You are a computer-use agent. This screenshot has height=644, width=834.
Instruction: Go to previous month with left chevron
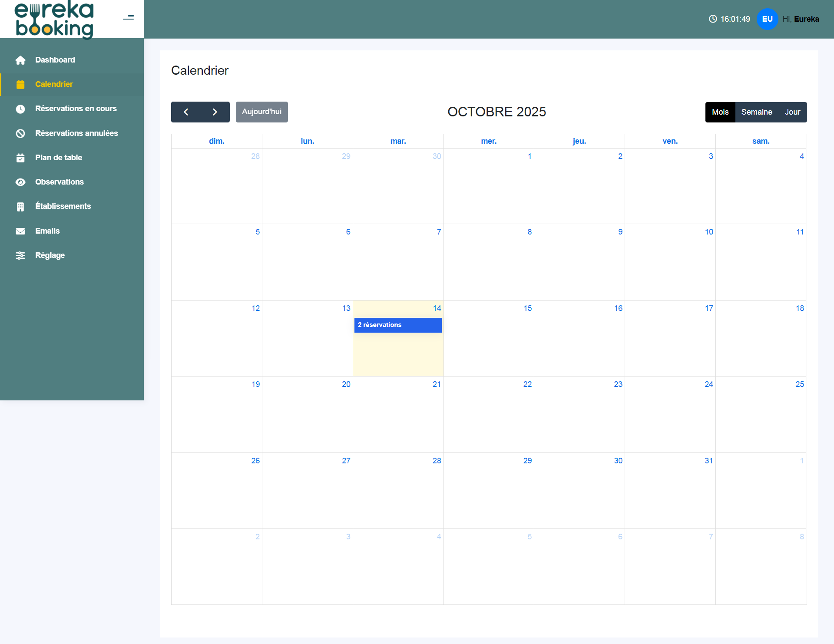point(186,112)
